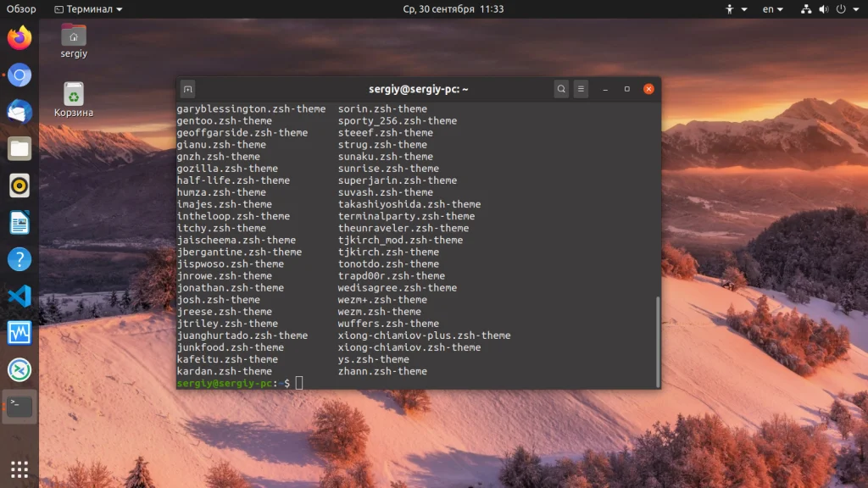The height and width of the screenshot is (488, 868).
Task: Show all applications grid
Action: (19, 469)
